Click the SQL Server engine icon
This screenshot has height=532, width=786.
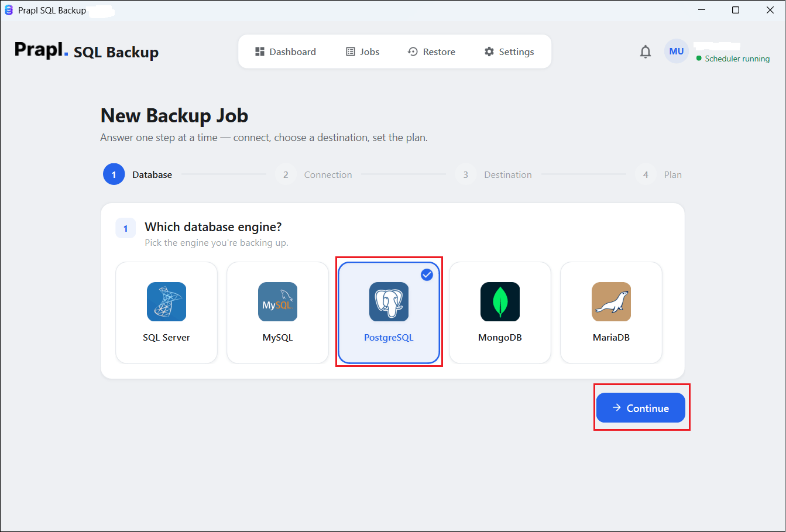(x=166, y=302)
